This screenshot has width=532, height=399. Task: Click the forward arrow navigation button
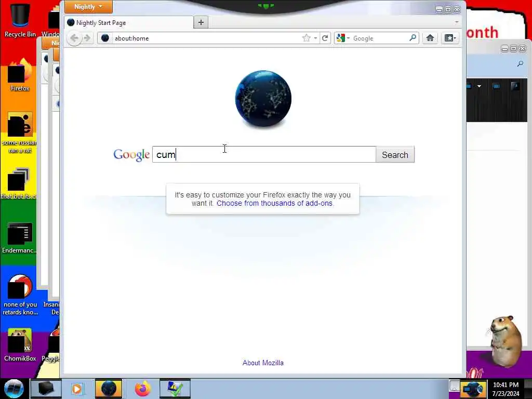coord(87,38)
